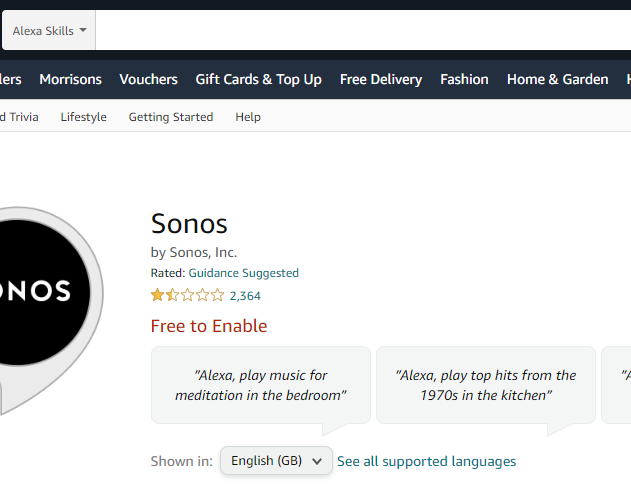Click in the Amazon search text field
This screenshot has height=493, width=631.
pos(360,31)
